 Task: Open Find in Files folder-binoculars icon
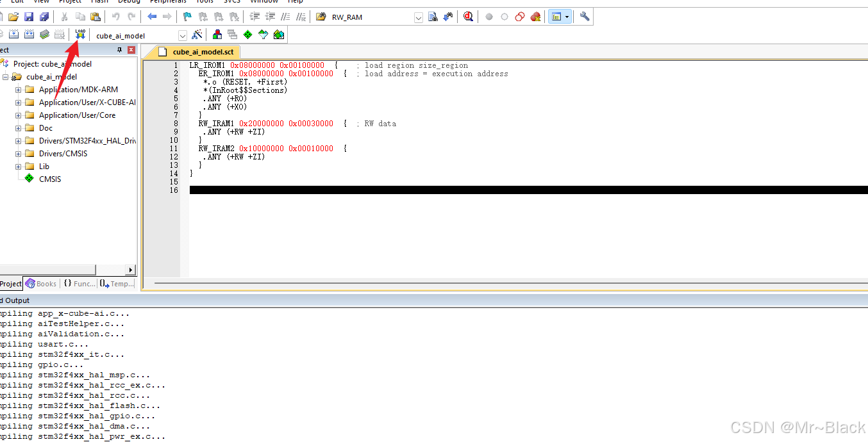(x=321, y=17)
